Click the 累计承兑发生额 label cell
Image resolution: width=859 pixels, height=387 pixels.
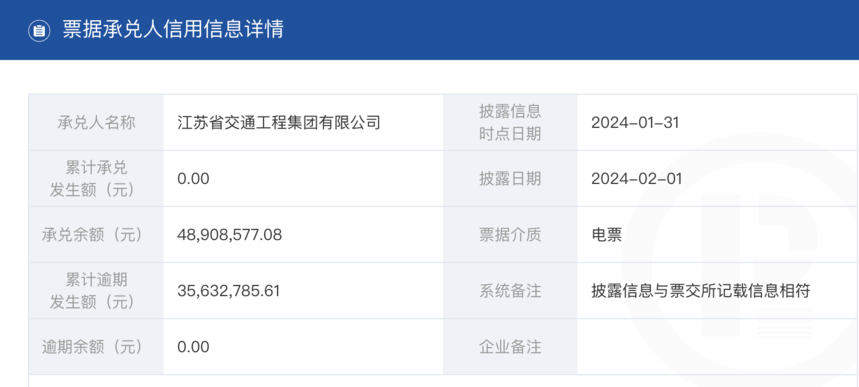pos(96,178)
